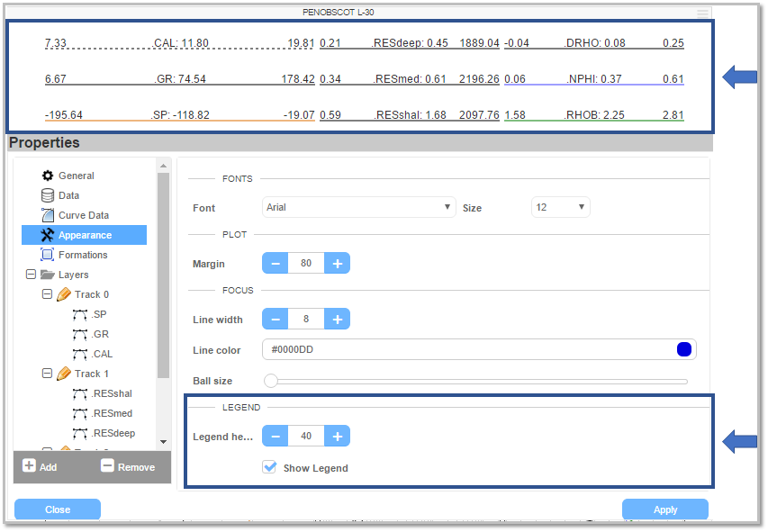Select the .CAL curve item
The image size is (768, 532).
tap(102, 354)
